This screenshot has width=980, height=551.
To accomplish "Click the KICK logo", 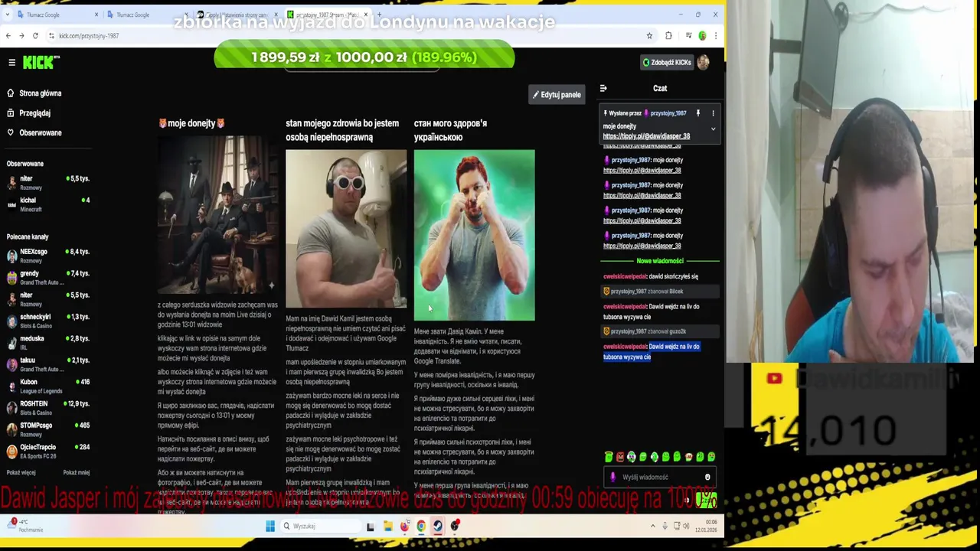I will click(39, 62).
